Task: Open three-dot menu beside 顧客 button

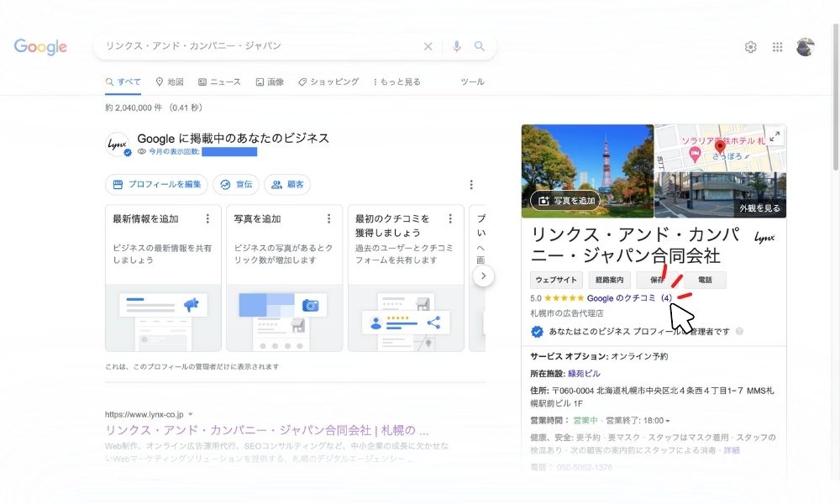Action: pos(471,185)
